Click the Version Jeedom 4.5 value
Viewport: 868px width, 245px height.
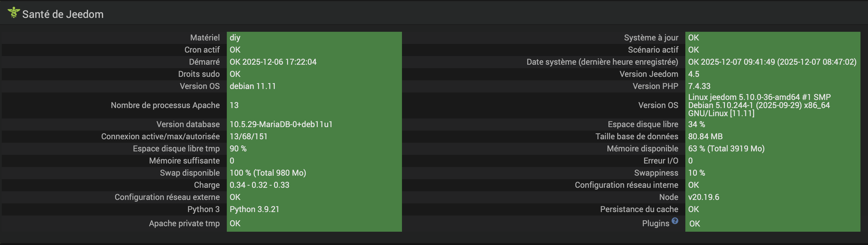pos(693,74)
